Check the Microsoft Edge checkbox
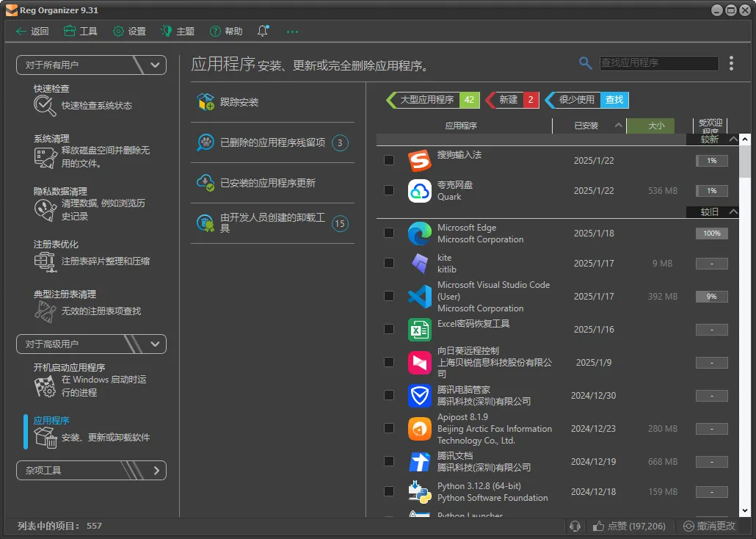The height and width of the screenshot is (539, 756). click(388, 233)
